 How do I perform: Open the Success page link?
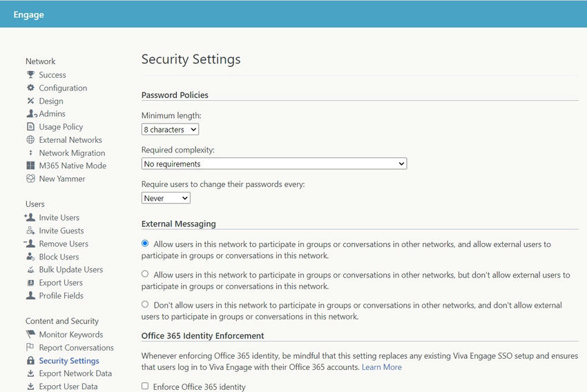pyautogui.click(x=52, y=75)
